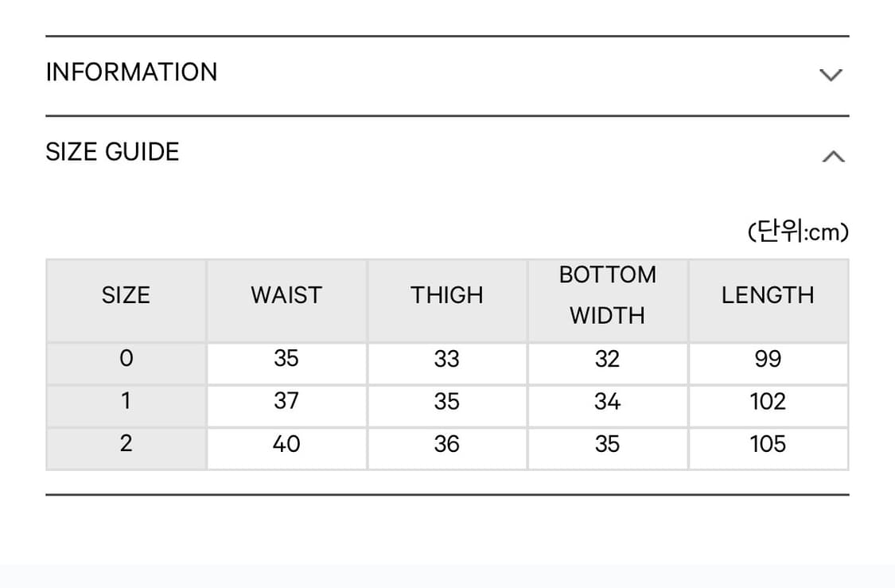The image size is (895, 588).
Task: Click waist value 35 for size 0
Action: (286, 360)
